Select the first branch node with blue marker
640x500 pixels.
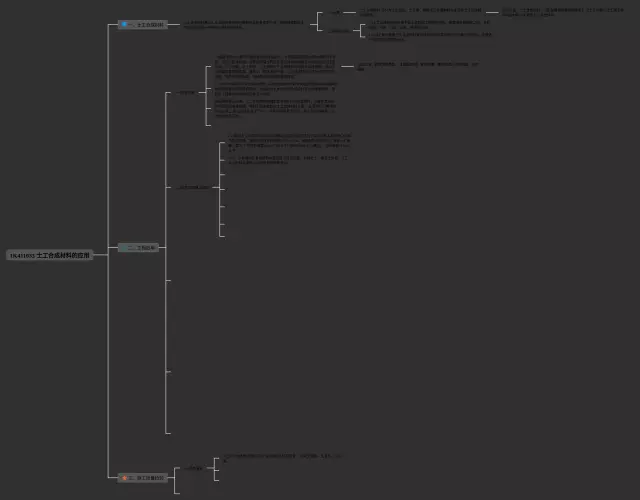143,24
